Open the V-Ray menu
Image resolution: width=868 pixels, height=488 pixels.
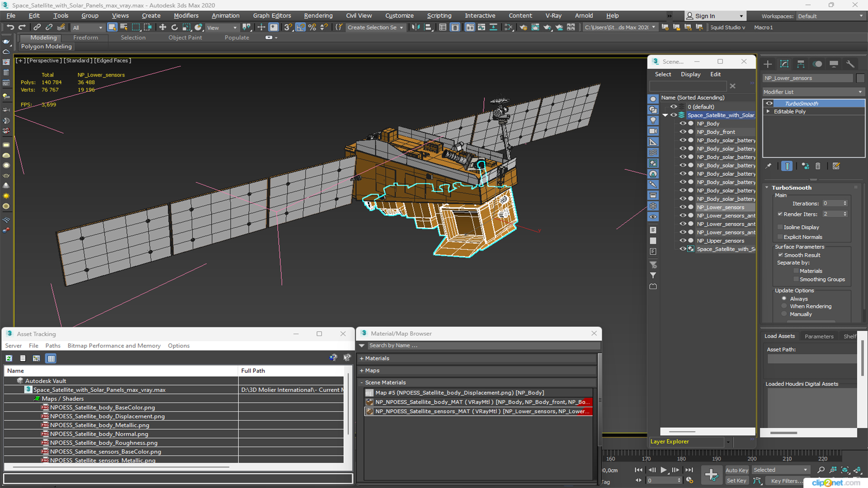pos(553,16)
